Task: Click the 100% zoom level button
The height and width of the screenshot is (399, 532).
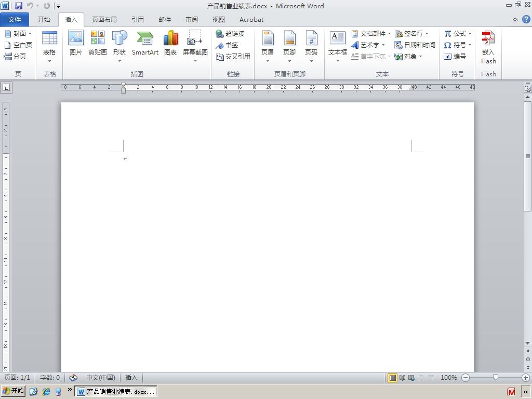Action: point(448,378)
